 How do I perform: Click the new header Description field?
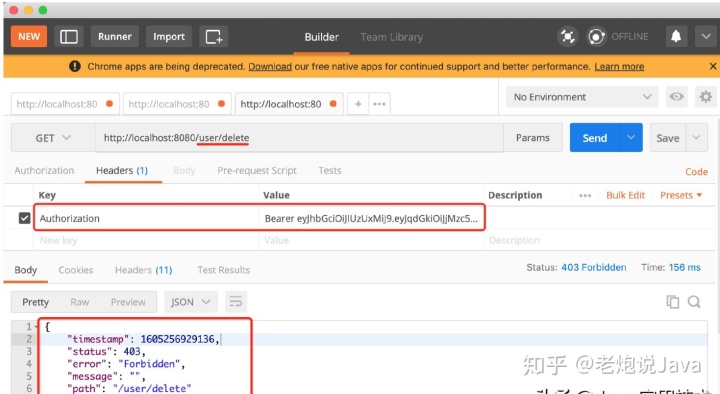tap(599, 240)
